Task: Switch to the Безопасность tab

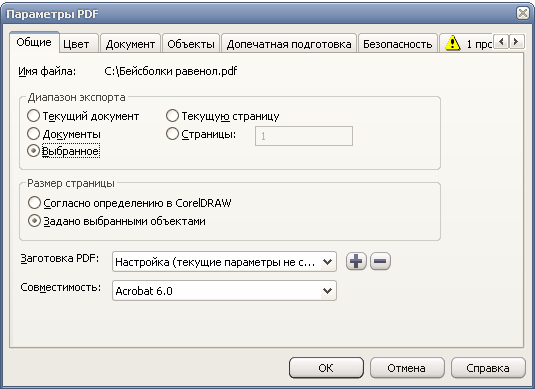Action: (x=397, y=44)
